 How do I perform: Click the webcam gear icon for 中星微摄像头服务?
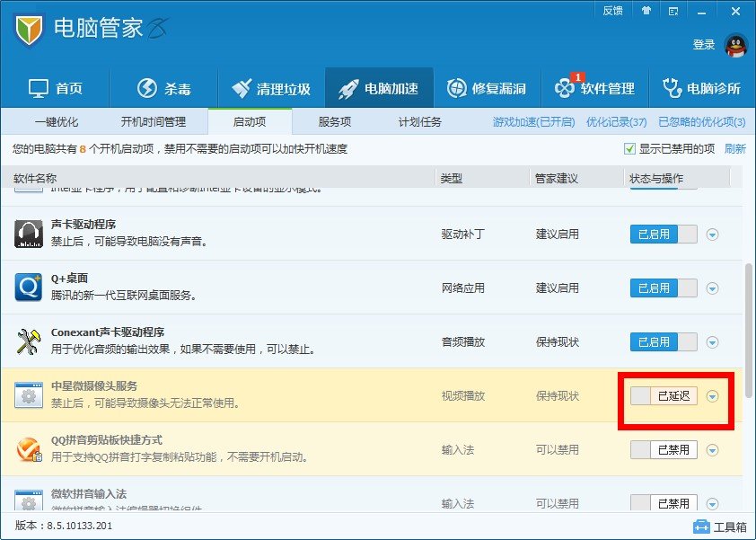[x=30, y=396]
